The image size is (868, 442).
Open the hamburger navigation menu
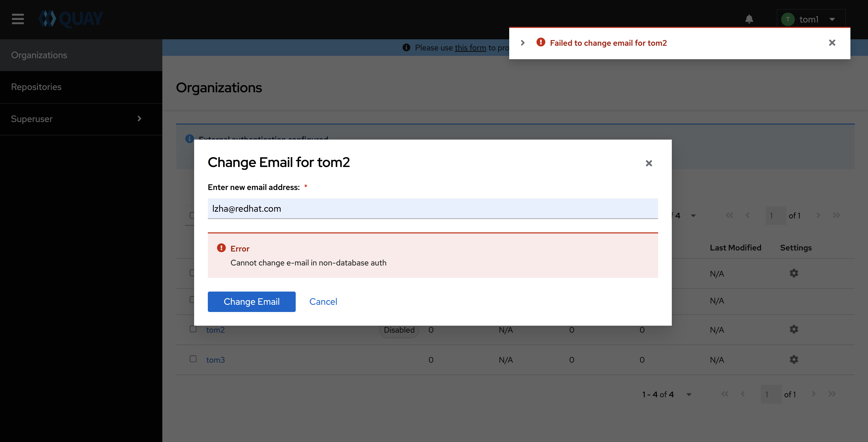pyautogui.click(x=18, y=19)
